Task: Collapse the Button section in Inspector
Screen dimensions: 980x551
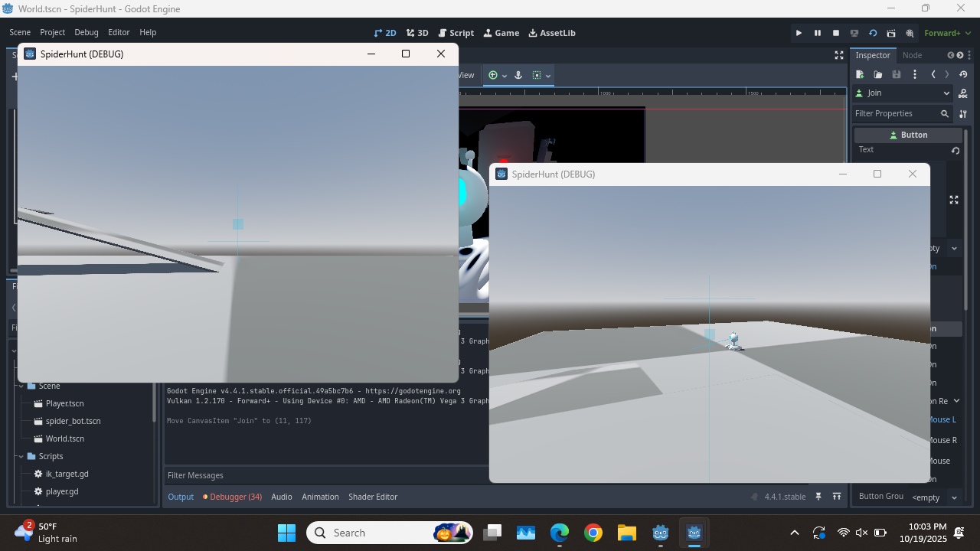Action: pyautogui.click(x=908, y=135)
